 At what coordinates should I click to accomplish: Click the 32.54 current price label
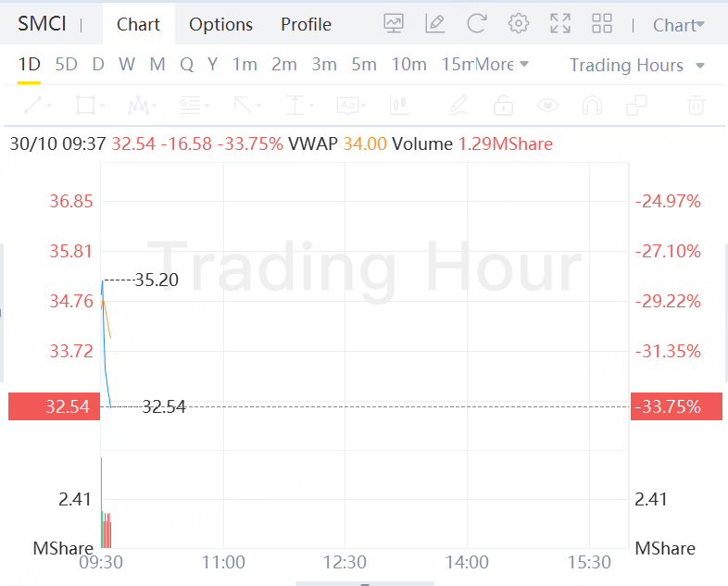point(54,406)
